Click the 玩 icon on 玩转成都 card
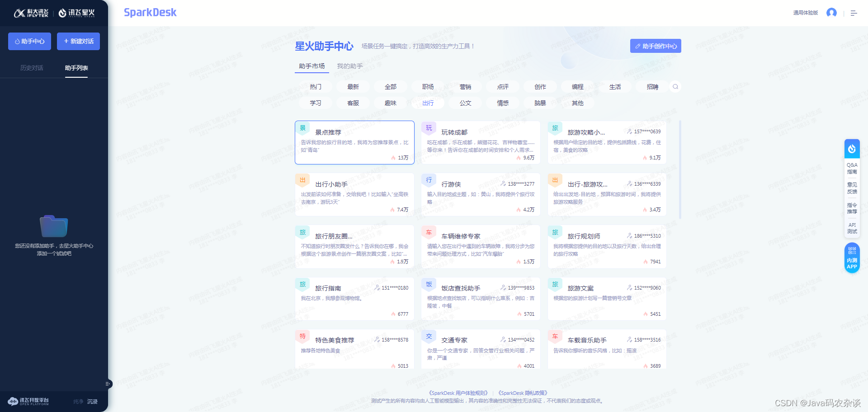The image size is (868, 412). (x=429, y=128)
